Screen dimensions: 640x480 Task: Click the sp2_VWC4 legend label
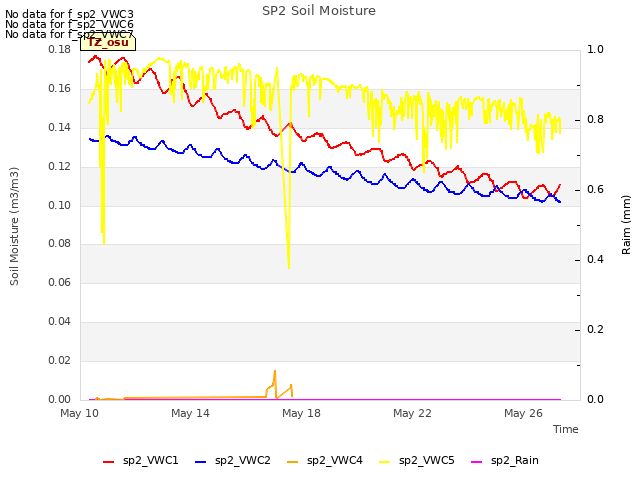pyautogui.click(x=335, y=460)
